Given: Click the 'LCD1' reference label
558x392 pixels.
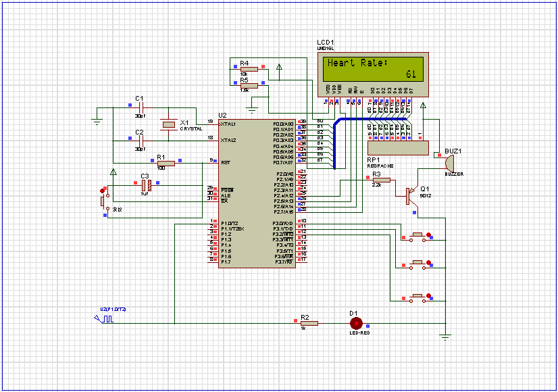Looking at the screenshot, I should point(326,43).
